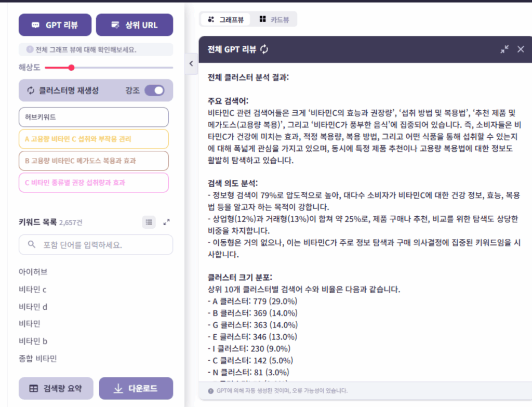Close the 전체 GPT 리뷰 panel
532x407 pixels.
521,49
